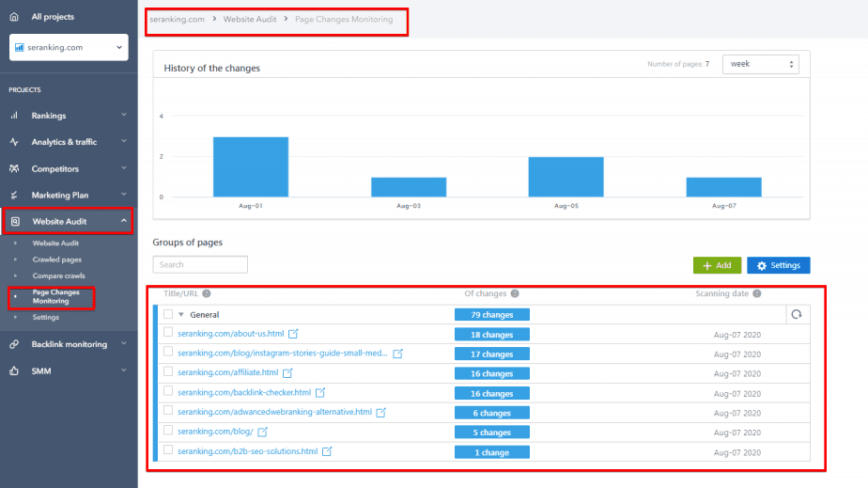
Task: Expand the Rankings menu chevron
Action: click(x=123, y=115)
